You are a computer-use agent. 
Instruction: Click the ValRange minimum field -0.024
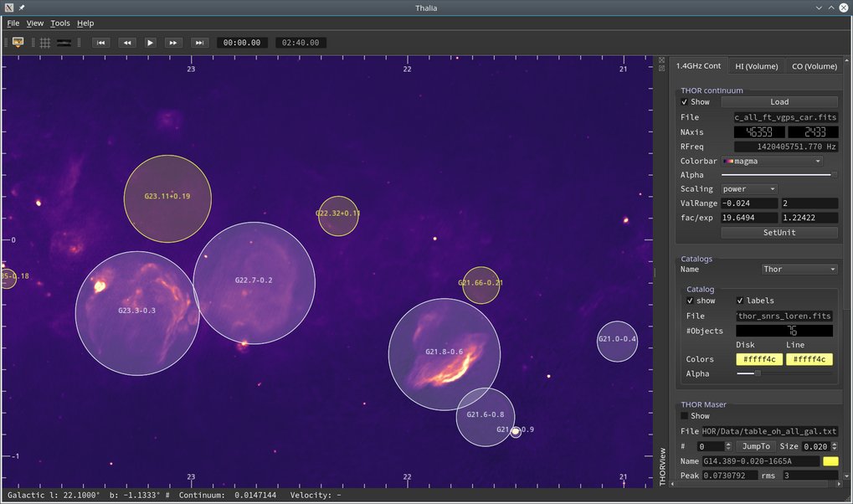(x=748, y=203)
